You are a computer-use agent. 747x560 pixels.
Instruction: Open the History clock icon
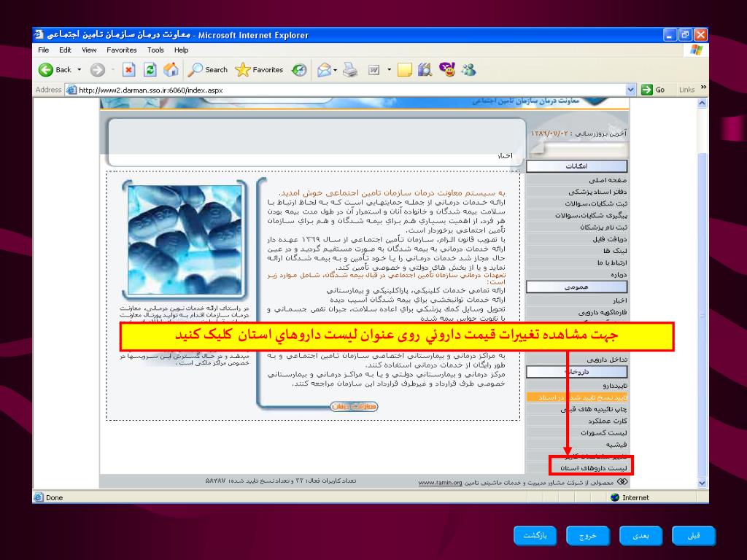(299, 70)
